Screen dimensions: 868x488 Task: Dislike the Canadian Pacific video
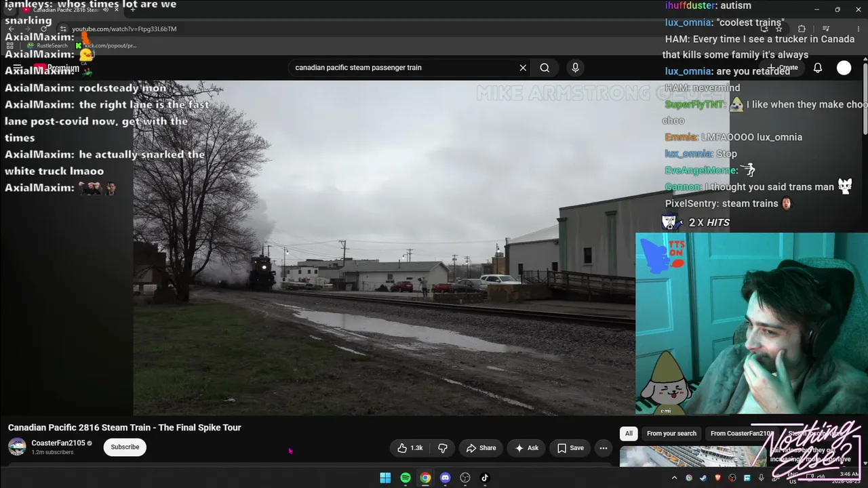coord(443,448)
